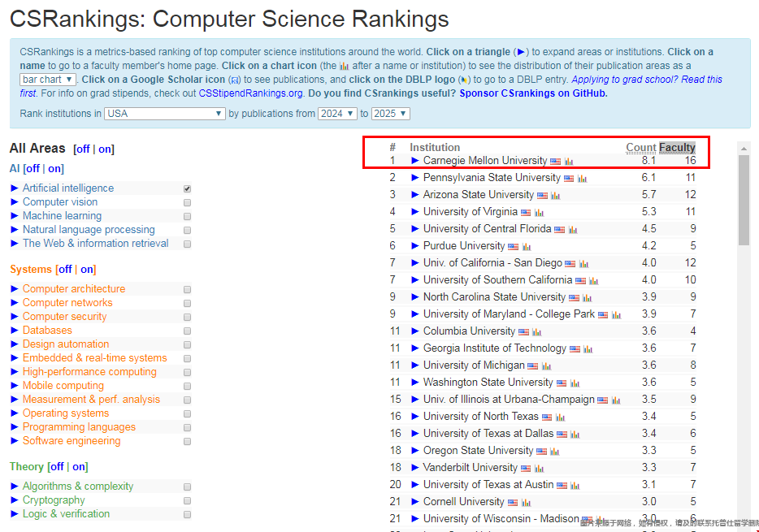
Task: Uncheck the Artificial intelligence checkbox
Action: tap(188, 188)
